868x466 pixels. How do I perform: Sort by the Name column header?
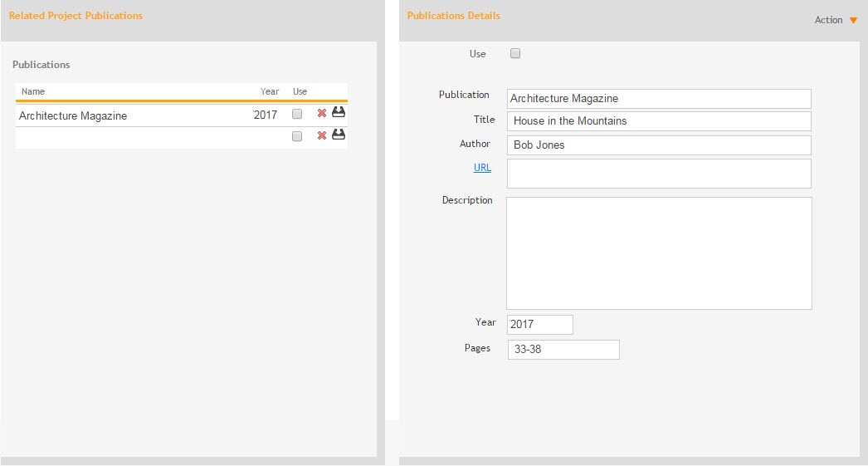(x=33, y=91)
